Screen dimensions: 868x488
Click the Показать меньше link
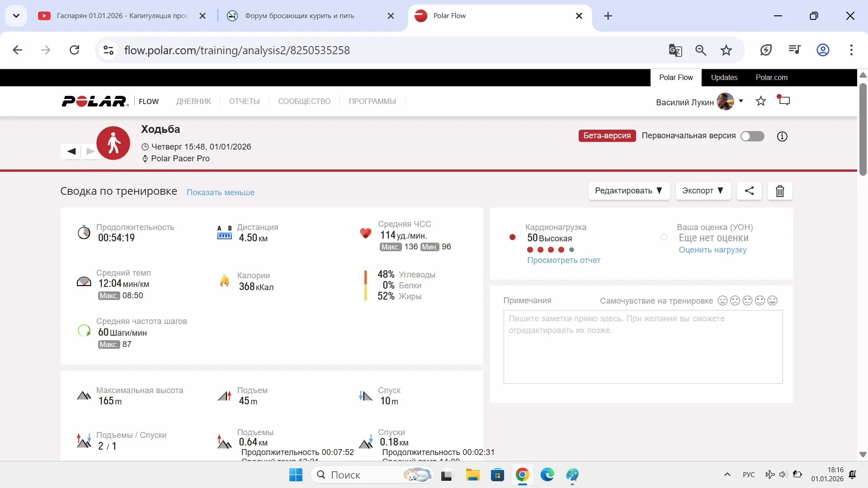[221, 192]
